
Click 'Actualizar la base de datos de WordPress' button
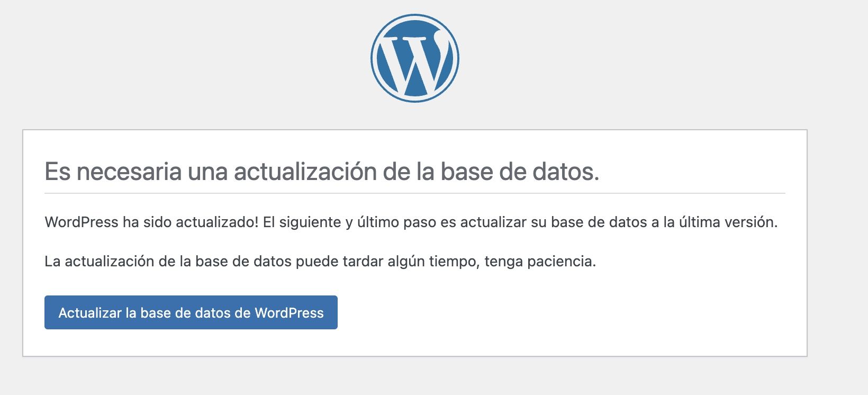tap(191, 312)
